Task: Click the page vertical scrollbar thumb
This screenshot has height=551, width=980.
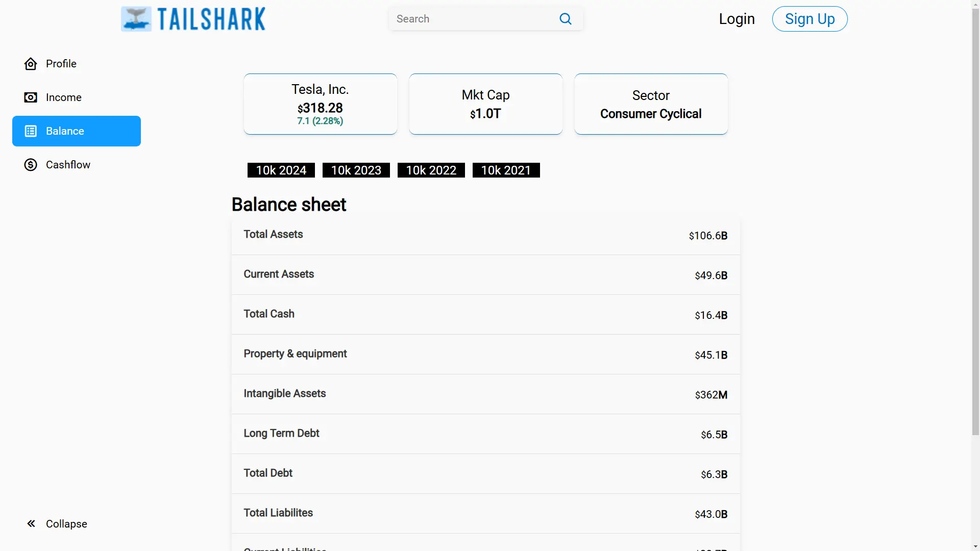Action: point(975,222)
